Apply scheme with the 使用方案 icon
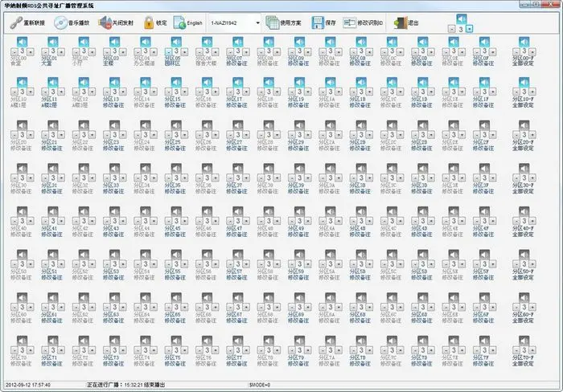563x392 pixels. (273, 23)
